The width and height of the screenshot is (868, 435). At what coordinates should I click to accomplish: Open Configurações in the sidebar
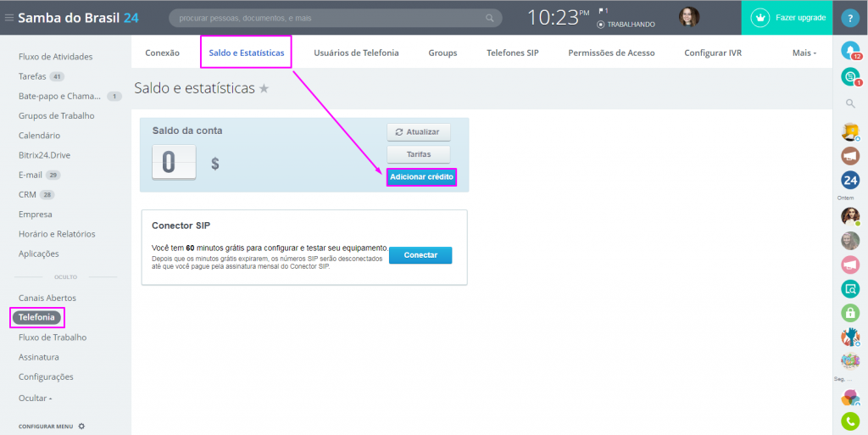coord(46,376)
